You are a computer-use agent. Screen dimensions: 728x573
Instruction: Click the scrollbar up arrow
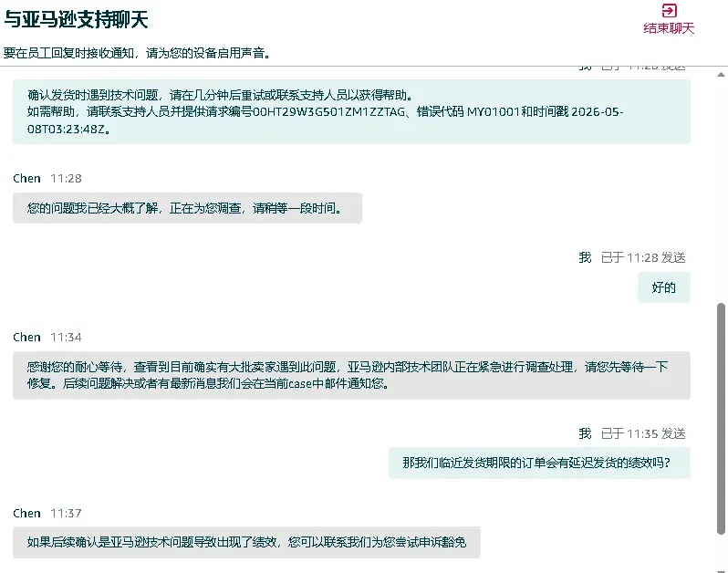[x=721, y=74]
